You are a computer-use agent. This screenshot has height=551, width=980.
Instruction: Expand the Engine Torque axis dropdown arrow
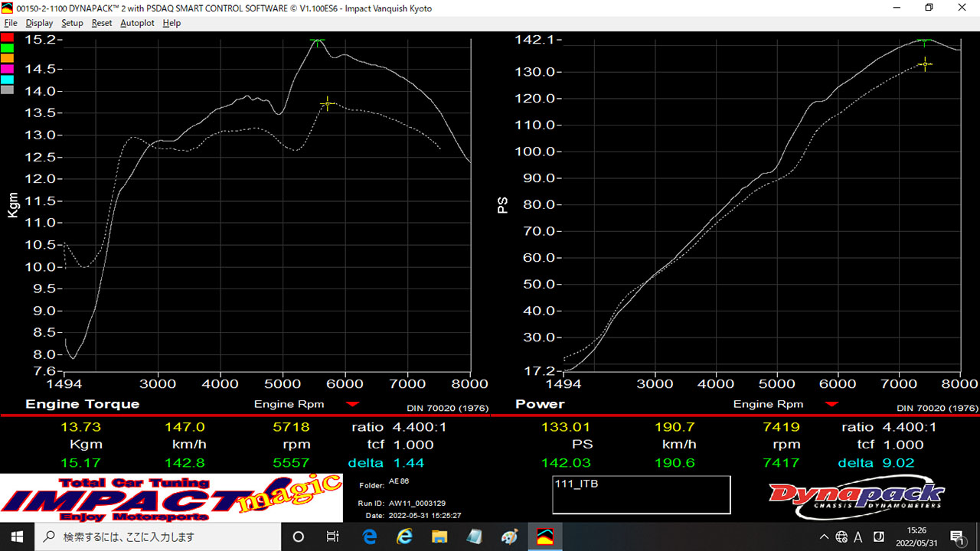(x=352, y=404)
